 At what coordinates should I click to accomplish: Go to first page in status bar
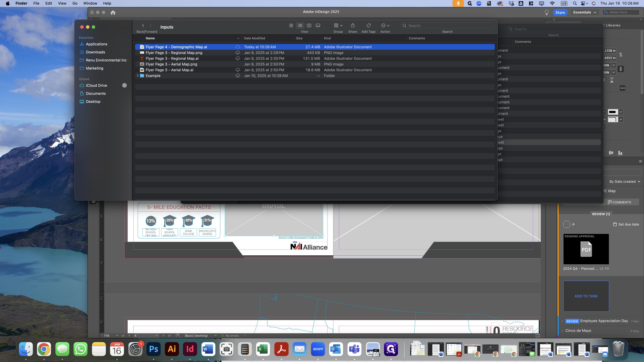tap(123, 336)
